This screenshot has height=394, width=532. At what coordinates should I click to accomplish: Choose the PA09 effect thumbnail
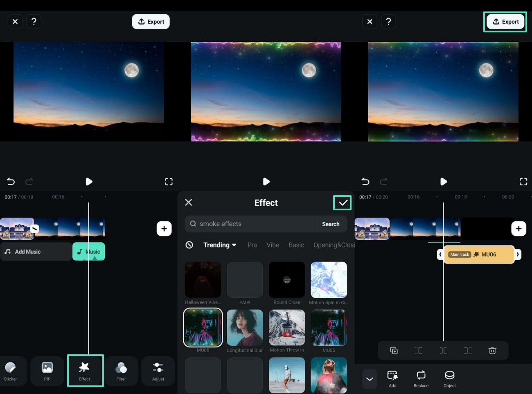click(x=245, y=280)
